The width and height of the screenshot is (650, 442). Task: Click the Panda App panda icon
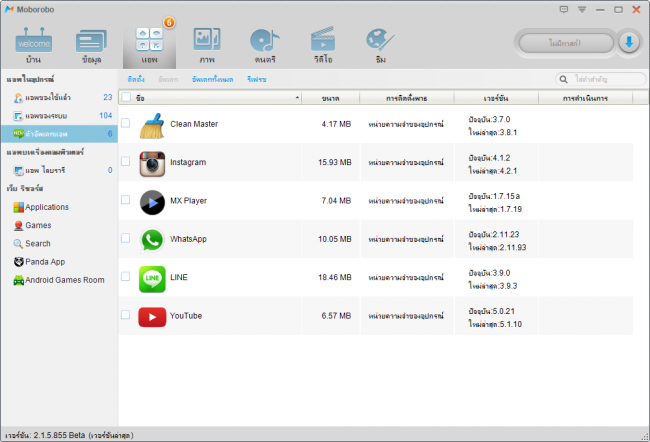(x=19, y=262)
